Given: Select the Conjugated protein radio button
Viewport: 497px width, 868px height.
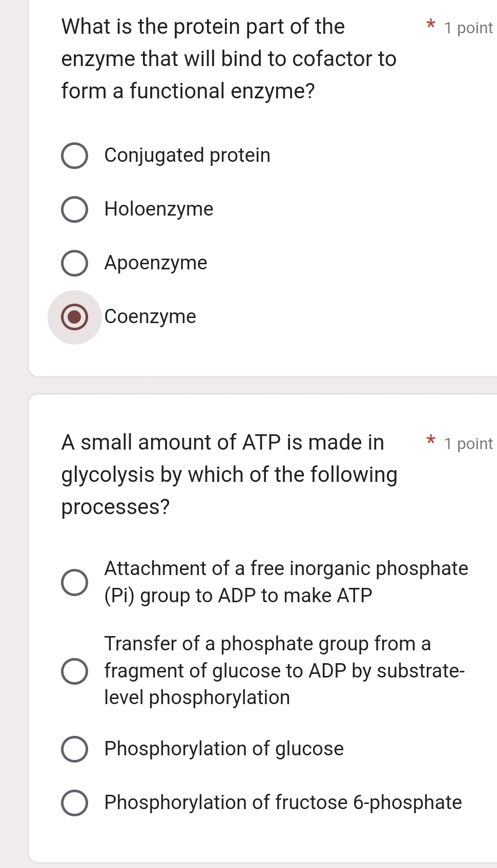Looking at the screenshot, I should 75,155.
